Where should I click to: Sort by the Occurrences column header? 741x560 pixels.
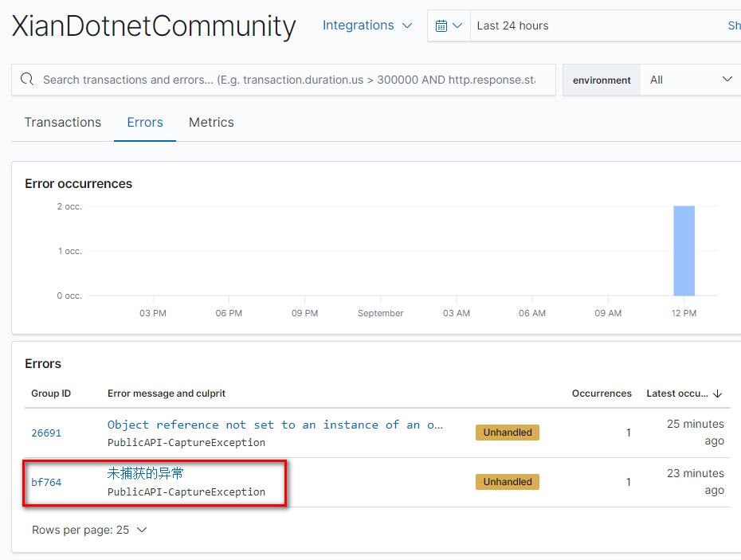click(x=602, y=394)
